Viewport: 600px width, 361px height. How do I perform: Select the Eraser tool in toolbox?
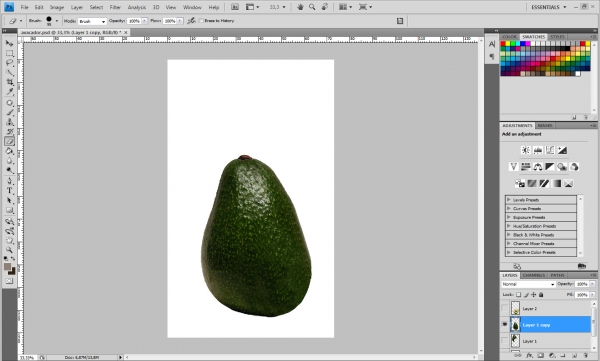[9, 141]
